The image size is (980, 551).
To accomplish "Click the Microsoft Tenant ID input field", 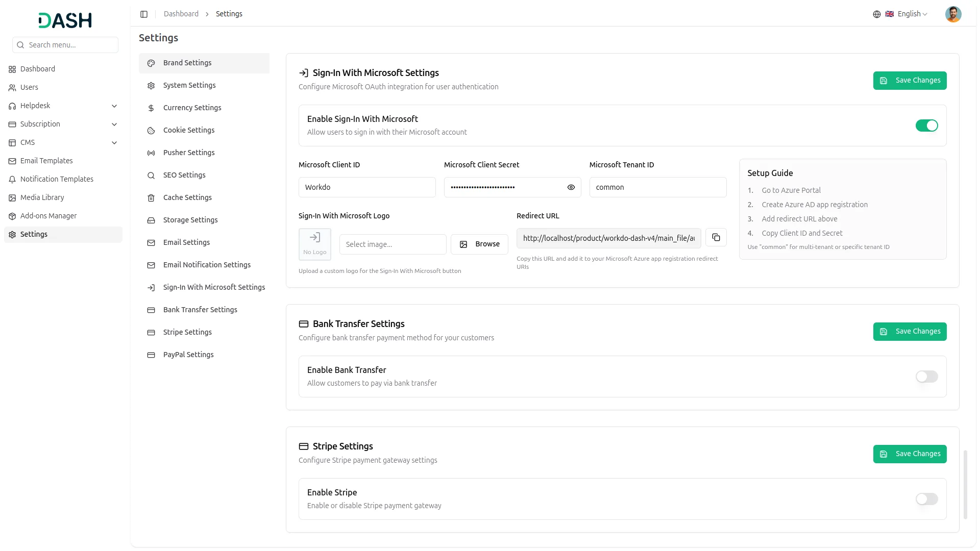I will (x=657, y=188).
